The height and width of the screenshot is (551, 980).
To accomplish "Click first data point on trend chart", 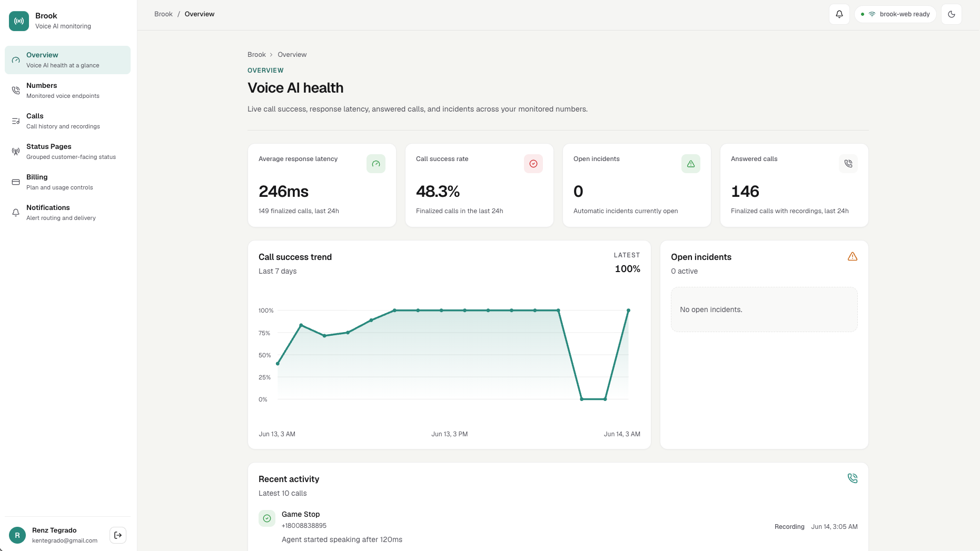I will (x=278, y=364).
